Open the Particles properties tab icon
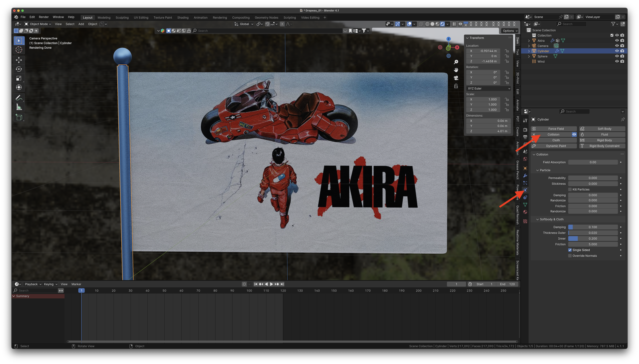639x364 pixels. (525, 183)
